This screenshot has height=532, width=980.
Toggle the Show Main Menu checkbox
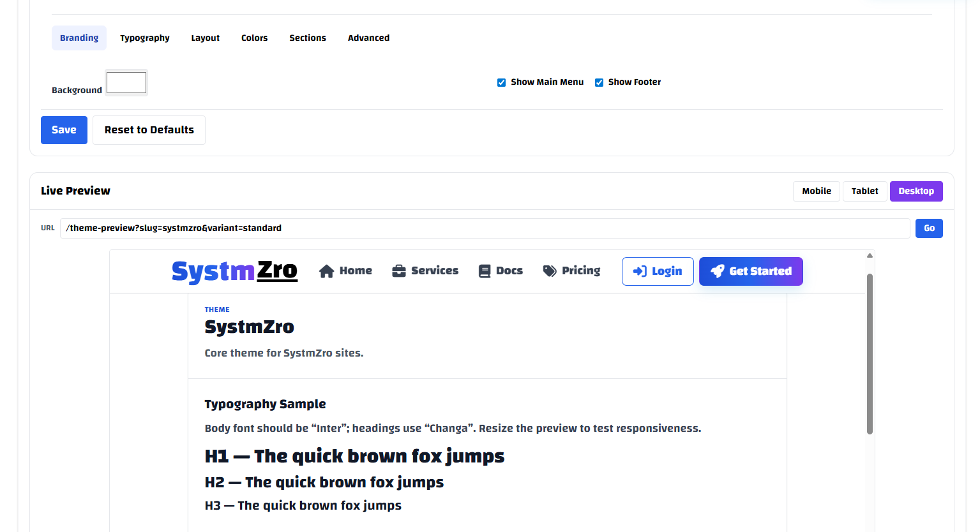click(x=502, y=82)
